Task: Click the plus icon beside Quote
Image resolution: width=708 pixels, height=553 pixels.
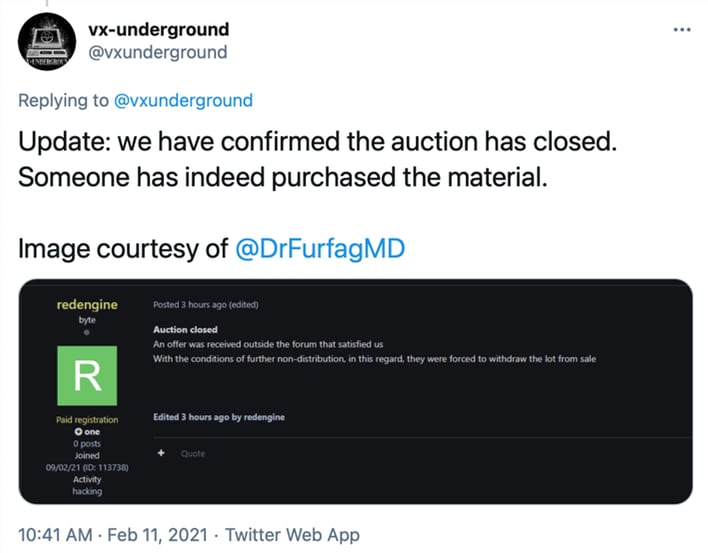Action: click(160, 453)
